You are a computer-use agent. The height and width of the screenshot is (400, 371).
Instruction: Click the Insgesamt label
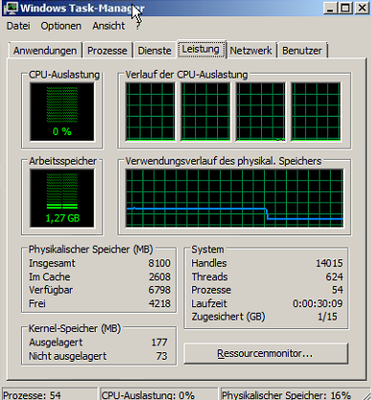[x=52, y=263]
